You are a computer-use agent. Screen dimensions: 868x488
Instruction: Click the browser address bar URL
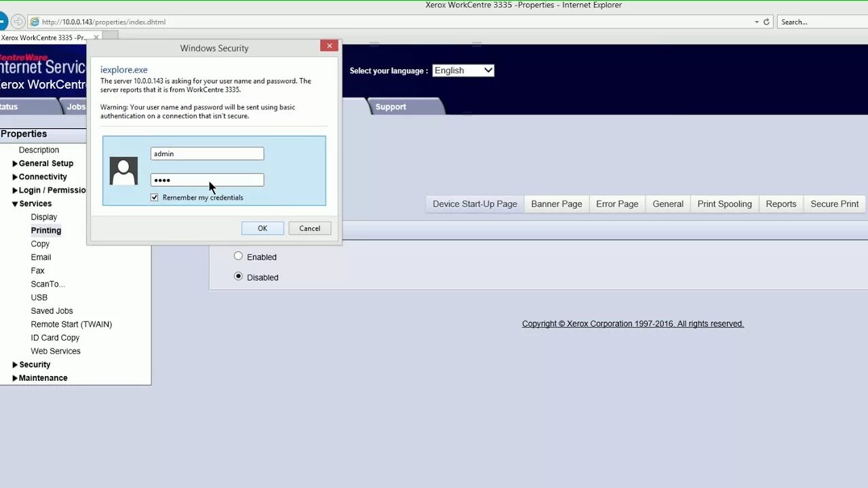[x=104, y=22]
